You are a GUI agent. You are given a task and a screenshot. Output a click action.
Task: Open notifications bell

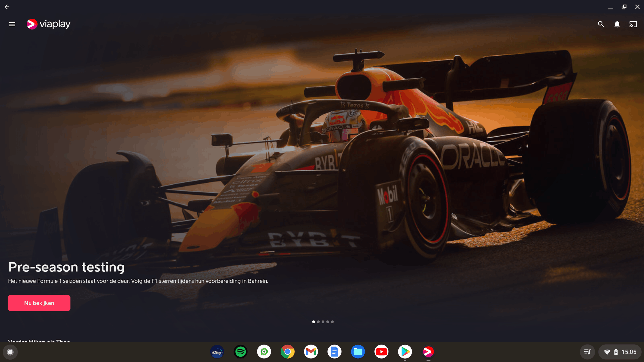[x=617, y=24]
